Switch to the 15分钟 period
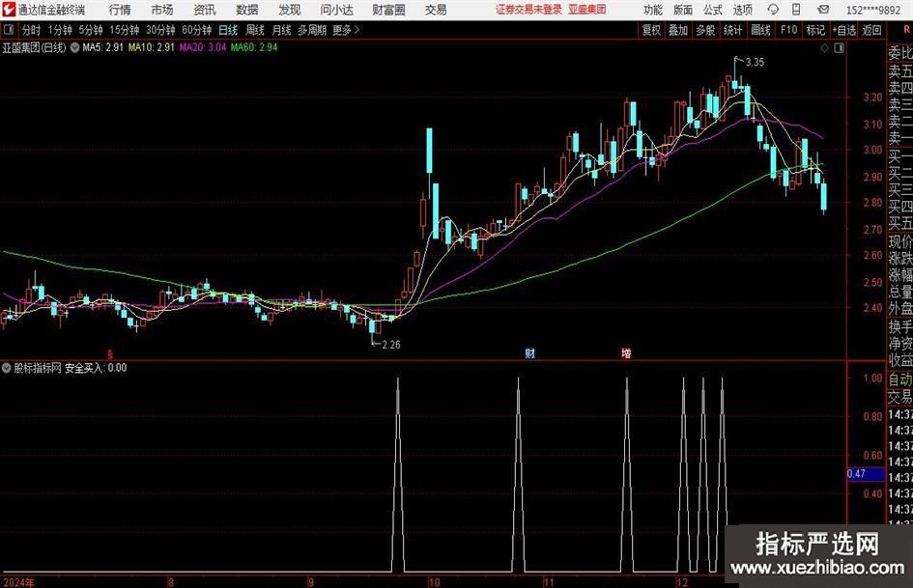This screenshot has width=913, height=588. tap(125, 30)
